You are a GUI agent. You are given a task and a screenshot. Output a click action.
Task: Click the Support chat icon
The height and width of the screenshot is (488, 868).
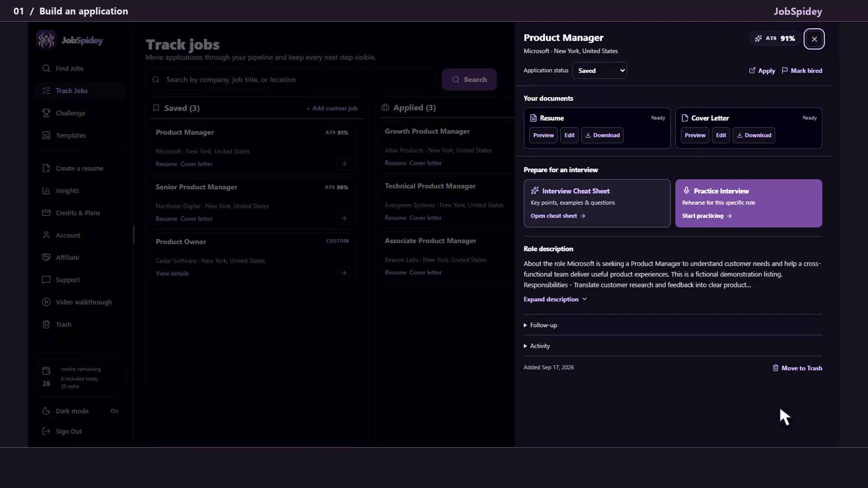46,280
